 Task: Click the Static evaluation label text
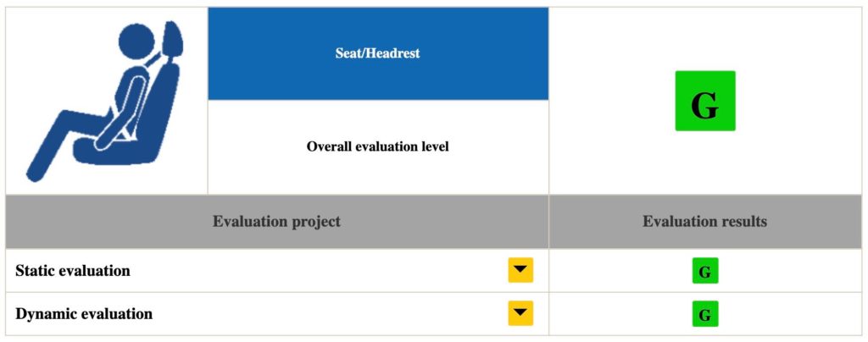(73, 271)
